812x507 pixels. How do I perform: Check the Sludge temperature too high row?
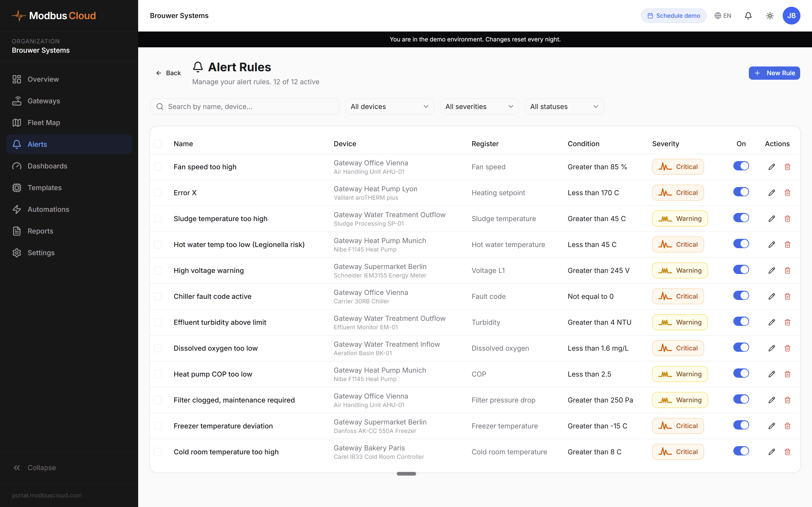[158, 219]
